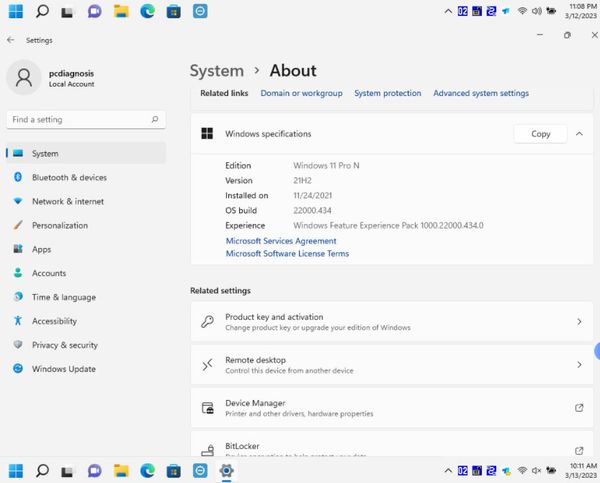Show hidden tray icons on the top taskbar
The height and width of the screenshot is (483, 600).
click(448, 11)
